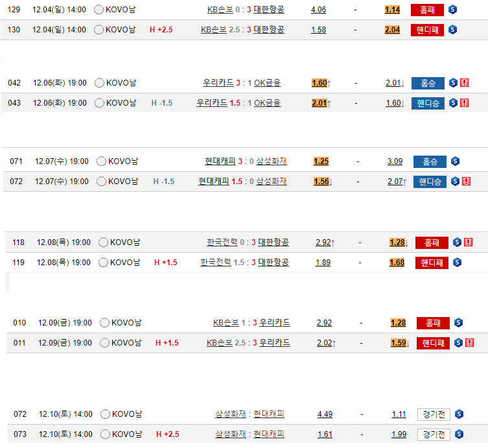Open the 한국전력 team link in row 118
The width and height of the screenshot is (488, 448).
click(x=222, y=242)
